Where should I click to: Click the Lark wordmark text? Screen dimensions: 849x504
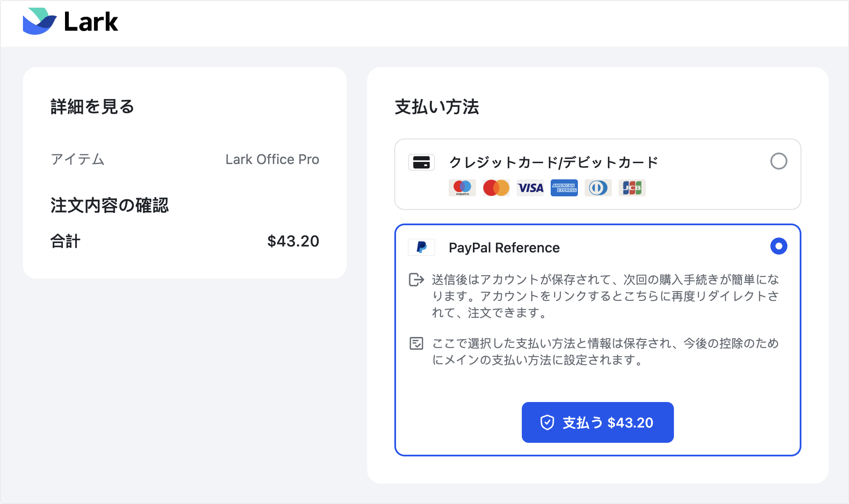coord(91,22)
